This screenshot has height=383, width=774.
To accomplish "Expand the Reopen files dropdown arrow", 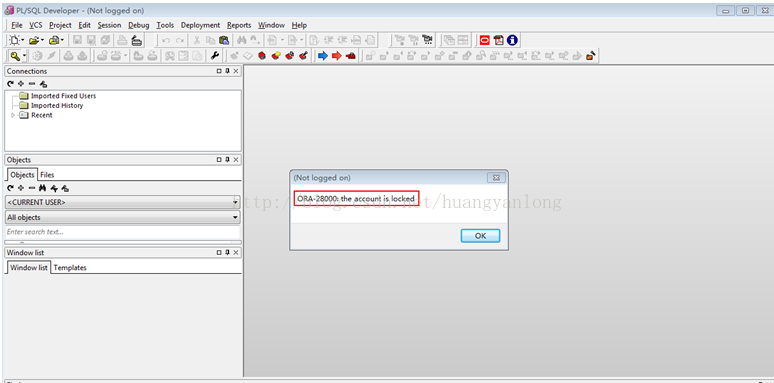I will [62, 40].
